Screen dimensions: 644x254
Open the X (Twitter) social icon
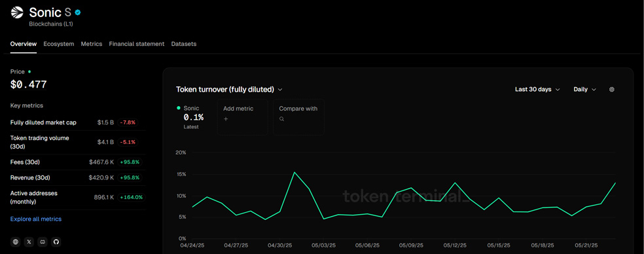click(x=29, y=242)
